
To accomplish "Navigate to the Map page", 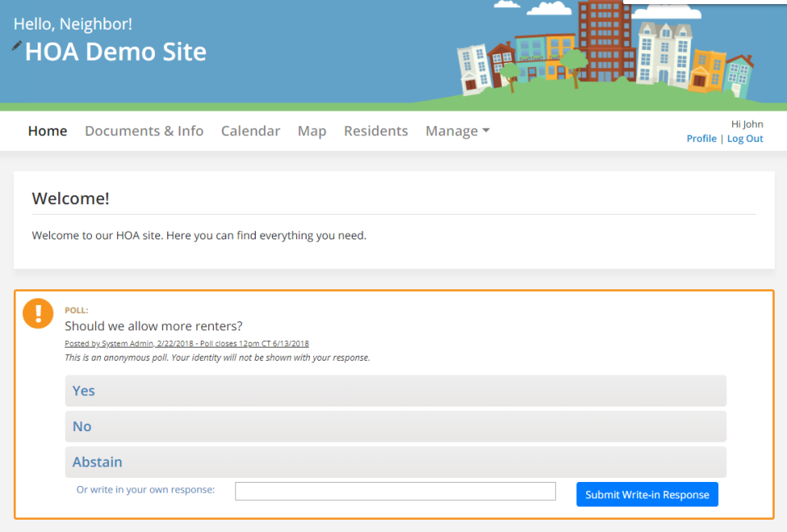I will coord(312,130).
